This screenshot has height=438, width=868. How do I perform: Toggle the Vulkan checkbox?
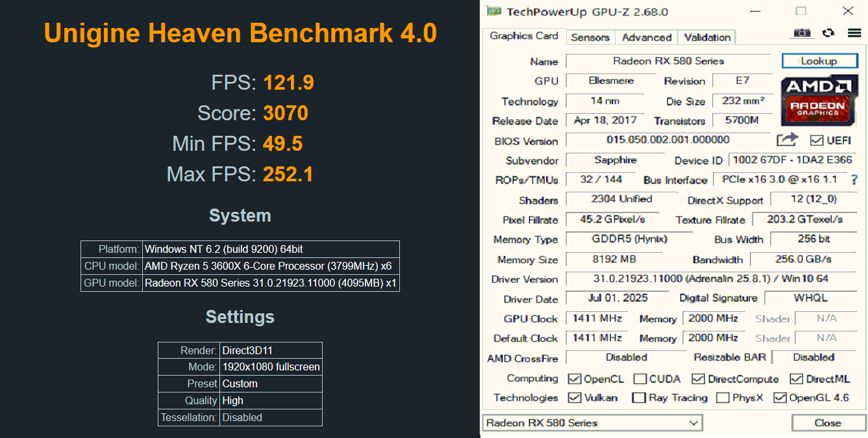[574, 398]
